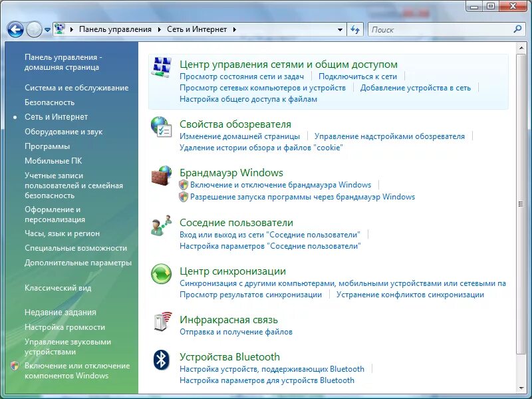Open Учетные записи пользователей и семейная безопасность

tap(74, 186)
